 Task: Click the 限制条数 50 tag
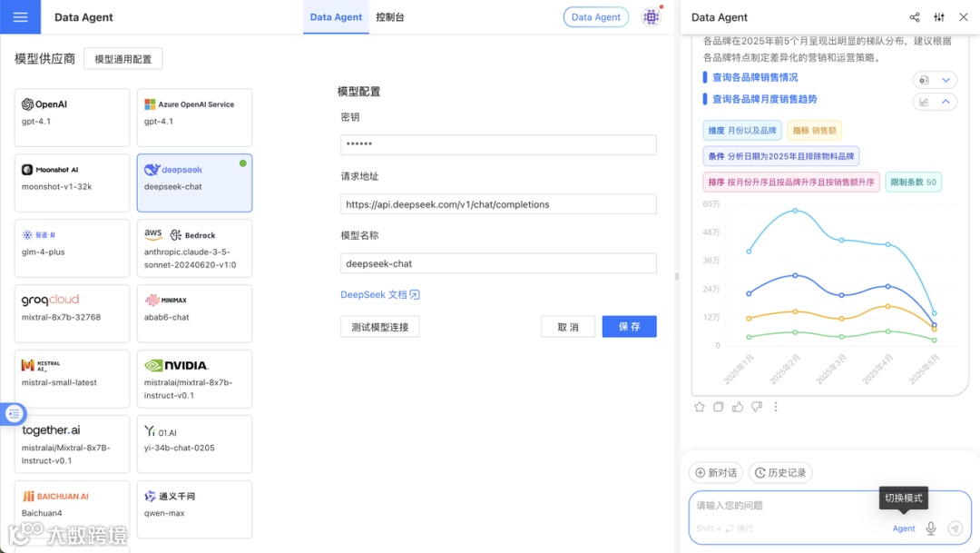pos(913,182)
